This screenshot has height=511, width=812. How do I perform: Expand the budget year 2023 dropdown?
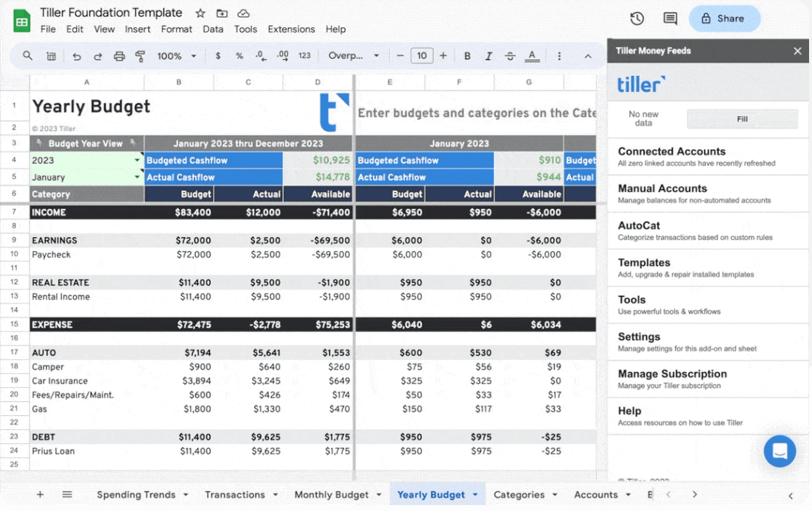(137, 161)
